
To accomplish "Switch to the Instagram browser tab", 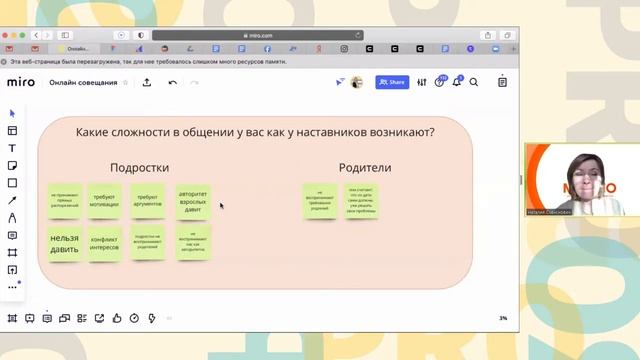I will coord(344,49).
